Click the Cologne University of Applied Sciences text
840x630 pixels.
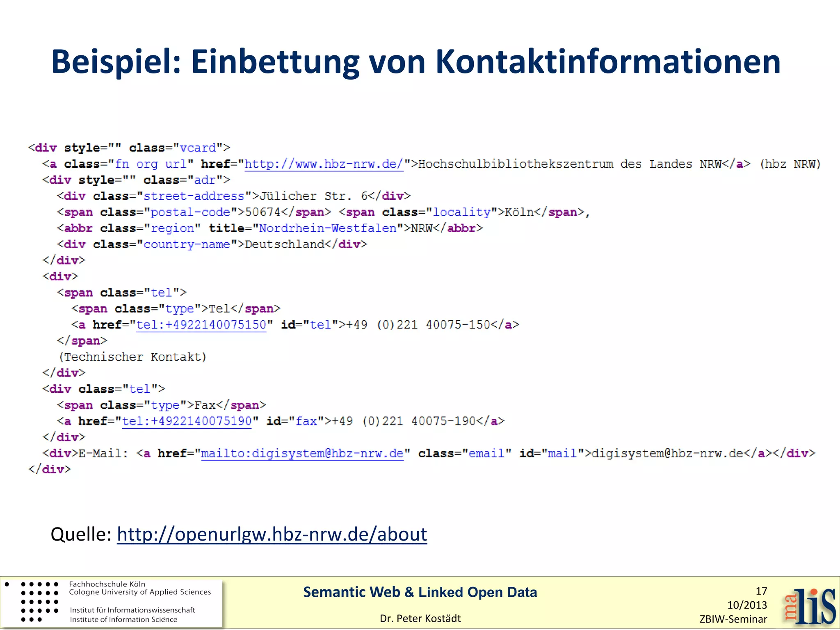pyautogui.click(x=140, y=592)
